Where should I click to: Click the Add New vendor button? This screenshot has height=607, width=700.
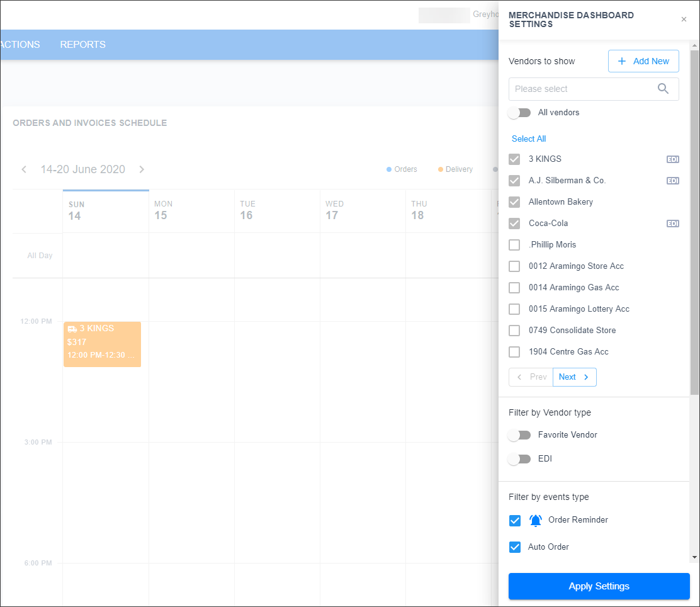tap(643, 61)
